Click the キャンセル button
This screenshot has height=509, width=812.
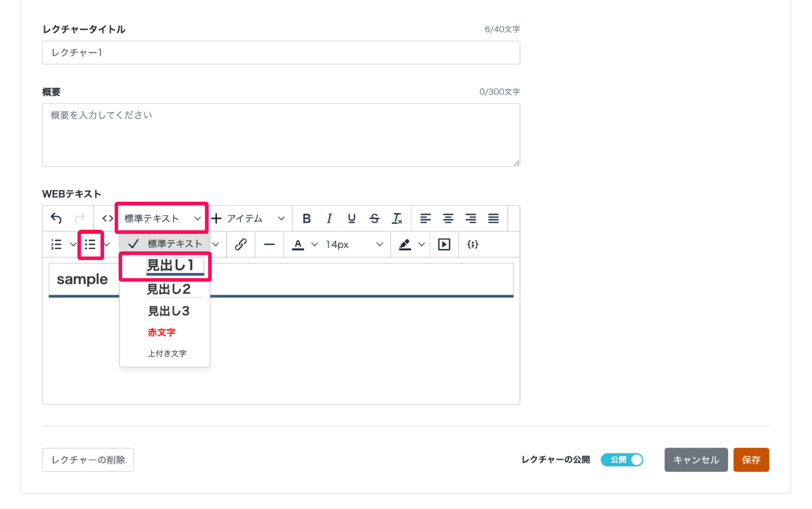point(696,460)
